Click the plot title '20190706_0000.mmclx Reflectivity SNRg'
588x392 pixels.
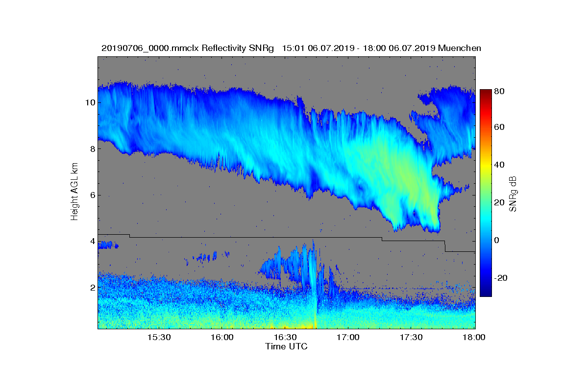pyautogui.click(x=187, y=48)
